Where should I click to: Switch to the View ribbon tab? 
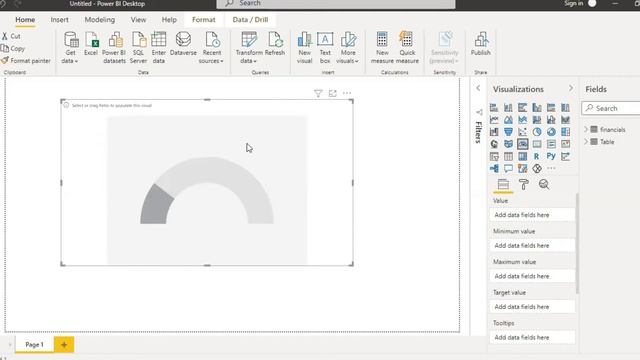(x=138, y=20)
